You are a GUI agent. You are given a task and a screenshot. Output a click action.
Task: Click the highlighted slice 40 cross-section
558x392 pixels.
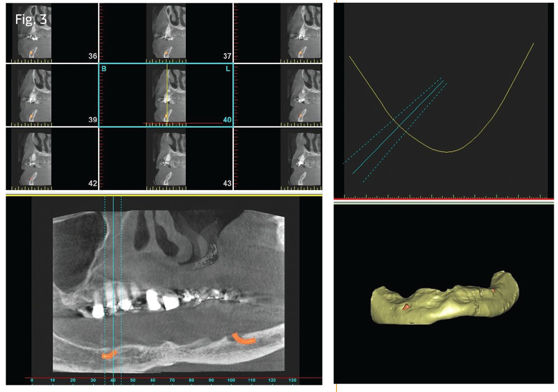(166, 95)
